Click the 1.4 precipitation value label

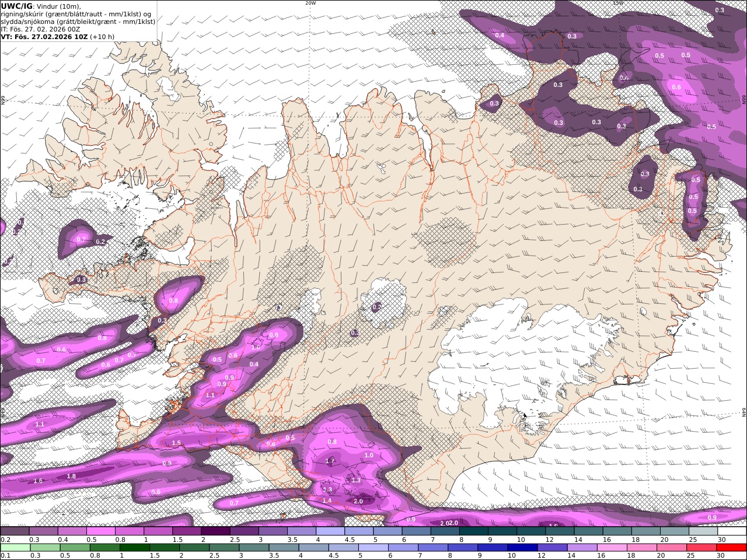click(327, 501)
